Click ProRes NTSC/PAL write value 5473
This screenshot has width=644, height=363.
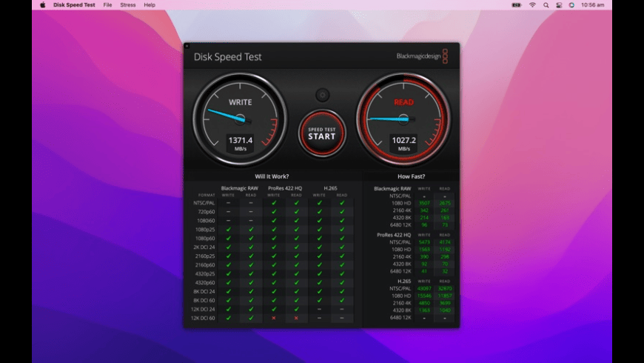pos(424,242)
